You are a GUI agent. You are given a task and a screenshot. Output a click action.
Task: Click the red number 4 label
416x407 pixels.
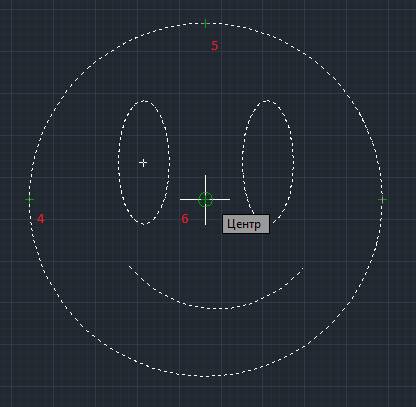[41, 219]
